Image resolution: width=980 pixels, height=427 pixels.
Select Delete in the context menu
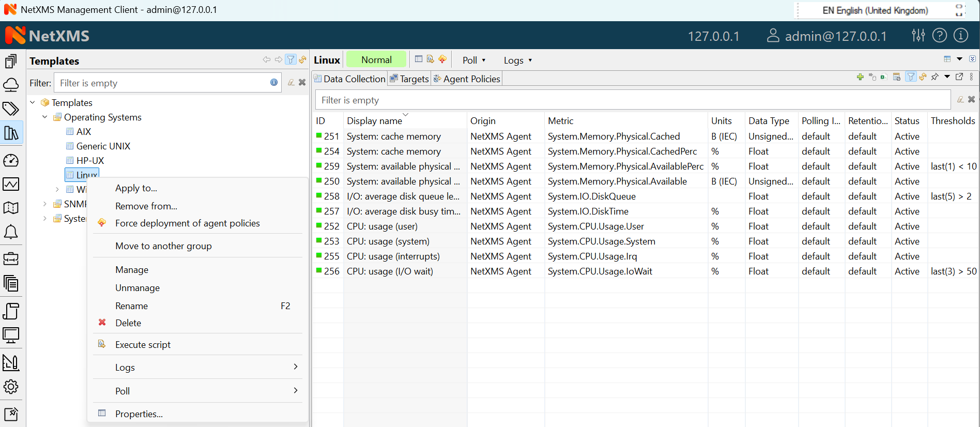(x=128, y=323)
